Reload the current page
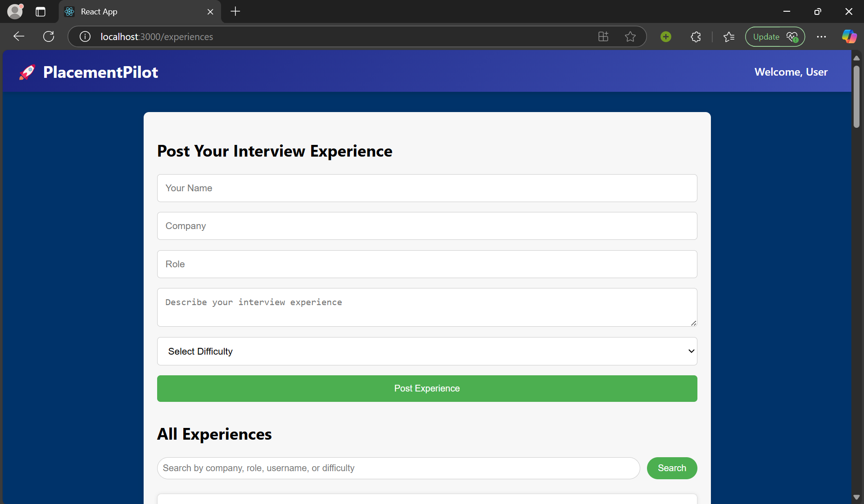This screenshot has height=504, width=864. (49, 36)
